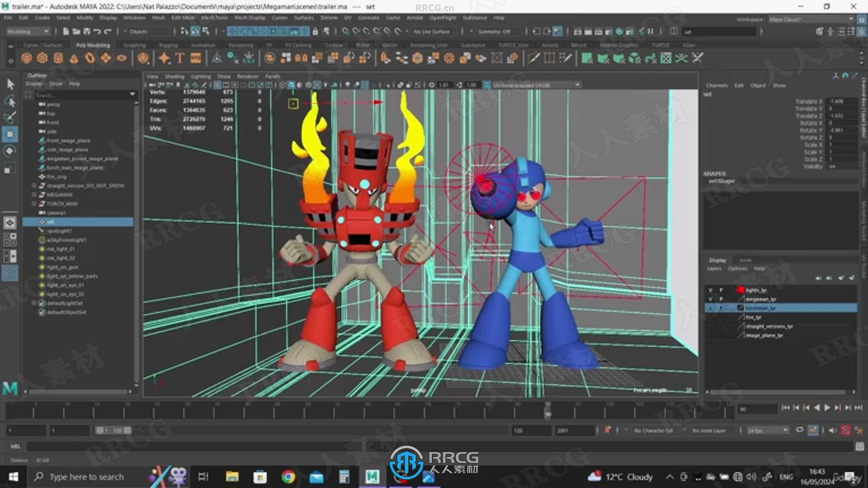The width and height of the screenshot is (868, 488).
Task: Expand the defaultLightSet node in the Outliner
Action: point(34,303)
